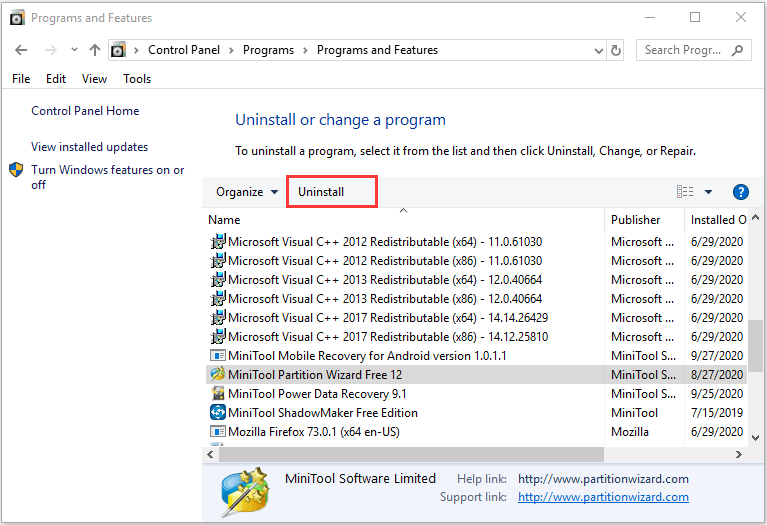The width and height of the screenshot is (767, 525).
Task: Open the view options dropdown arrow
Action: [708, 192]
